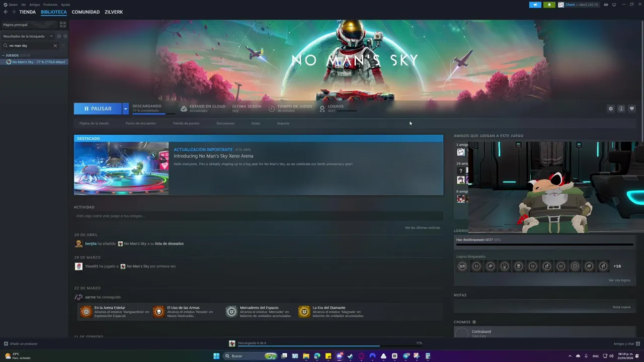Viewport: 644px width, 362px height.
Task: Clear the library search with the X
Action: click(55, 46)
